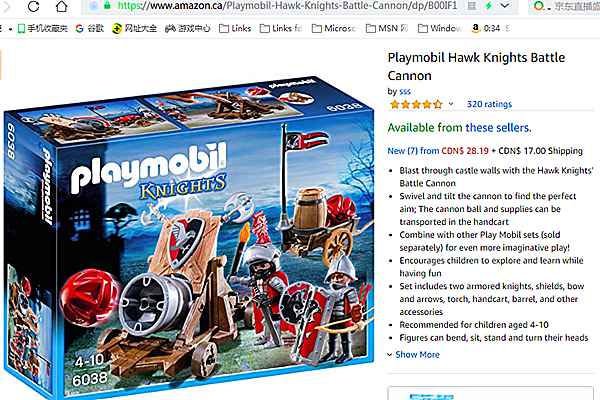Click the 360 search engine icon
600x400 pixels.
(538, 6)
